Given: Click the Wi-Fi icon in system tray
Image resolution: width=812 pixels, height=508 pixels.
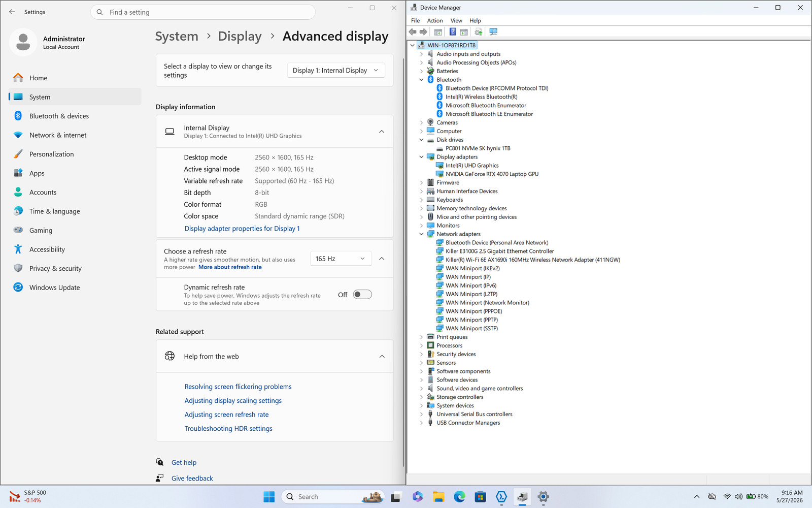Looking at the screenshot, I should (727, 496).
